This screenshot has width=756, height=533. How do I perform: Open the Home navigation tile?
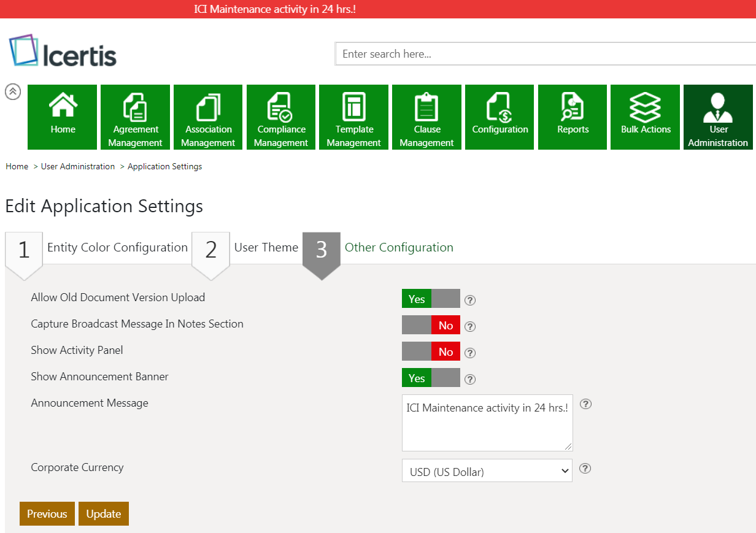pyautogui.click(x=63, y=117)
